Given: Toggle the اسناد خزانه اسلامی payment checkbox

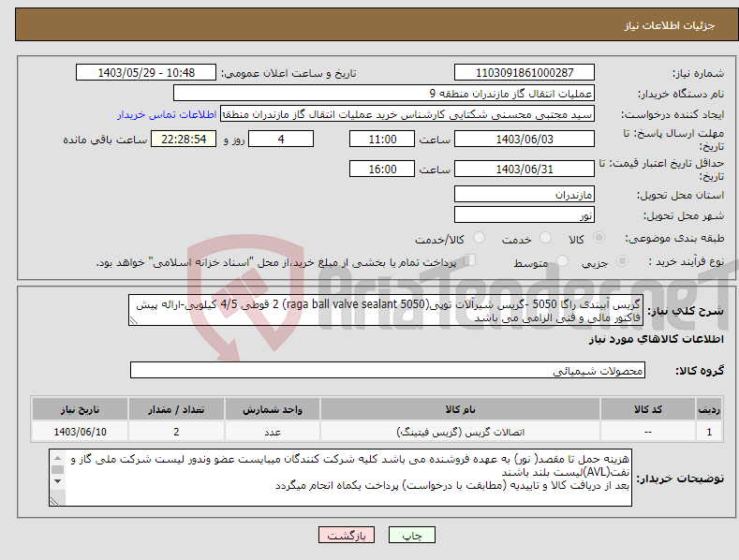Looking at the screenshot, I should pos(470,259).
